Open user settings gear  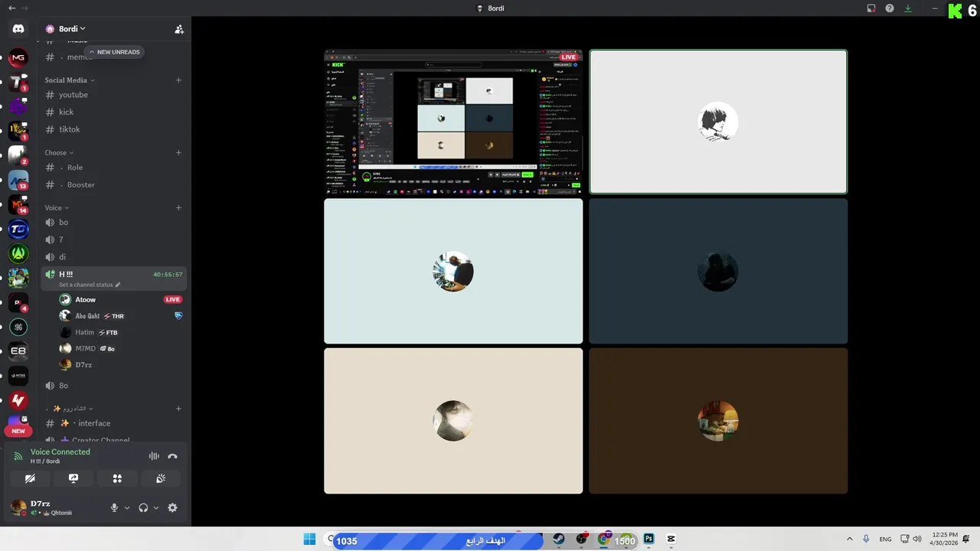(x=172, y=507)
